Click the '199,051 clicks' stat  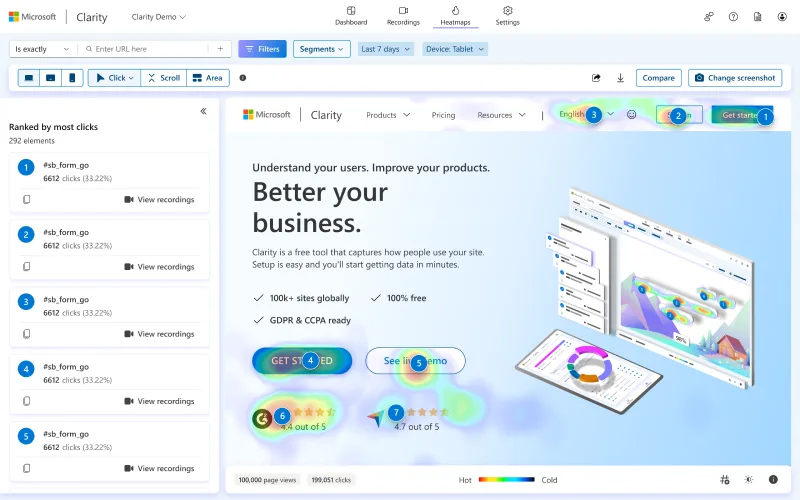click(x=331, y=480)
